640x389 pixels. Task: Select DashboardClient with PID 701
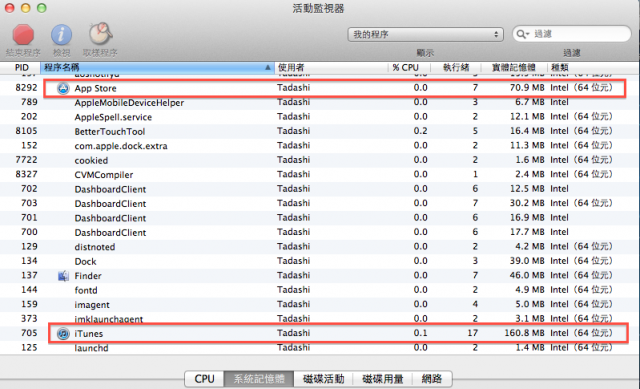coord(320,218)
